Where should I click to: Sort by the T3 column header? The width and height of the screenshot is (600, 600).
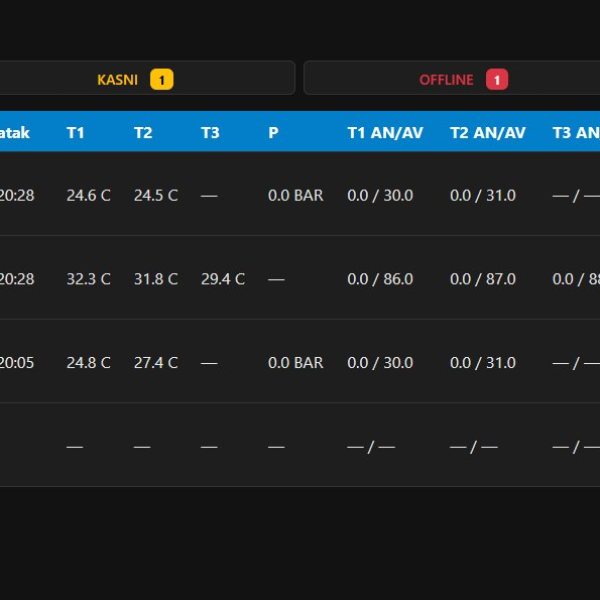tap(210, 133)
